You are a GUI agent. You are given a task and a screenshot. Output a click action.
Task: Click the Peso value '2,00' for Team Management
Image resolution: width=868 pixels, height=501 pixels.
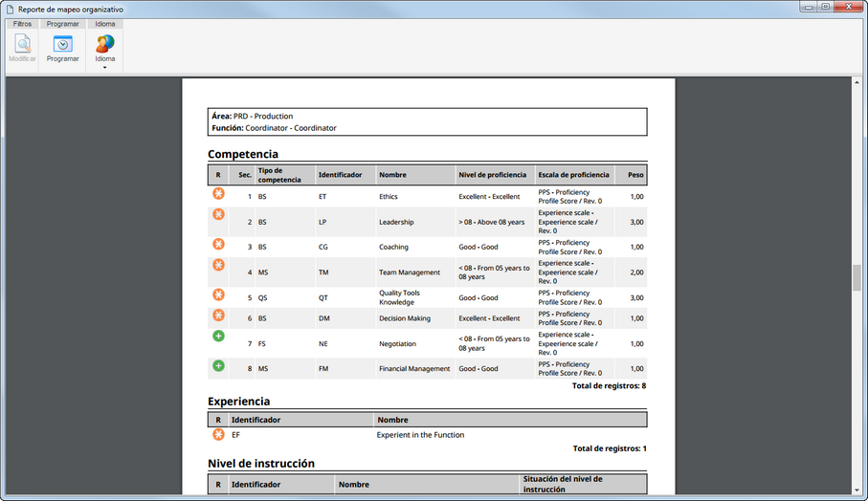pyautogui.click(x=636, y=272)
